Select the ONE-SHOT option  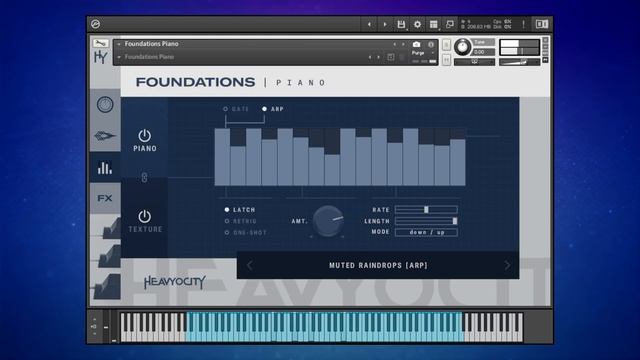point(227,232)
